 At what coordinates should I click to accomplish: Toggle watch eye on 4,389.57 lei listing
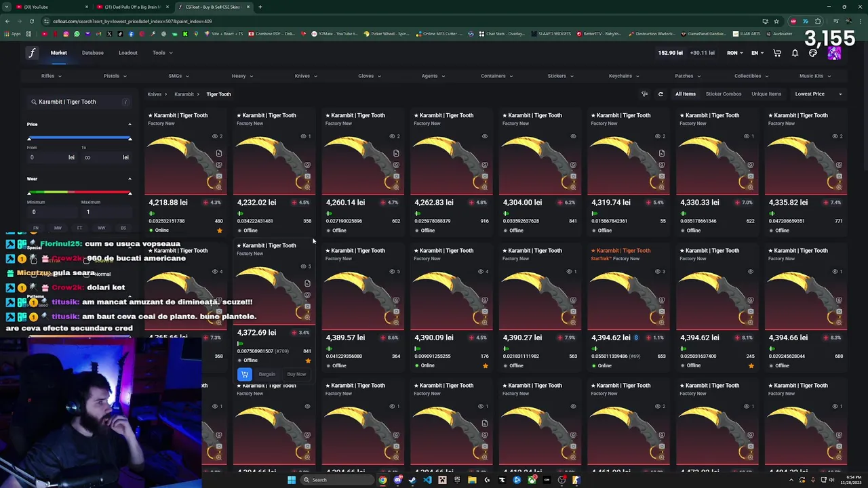[392, 272]
